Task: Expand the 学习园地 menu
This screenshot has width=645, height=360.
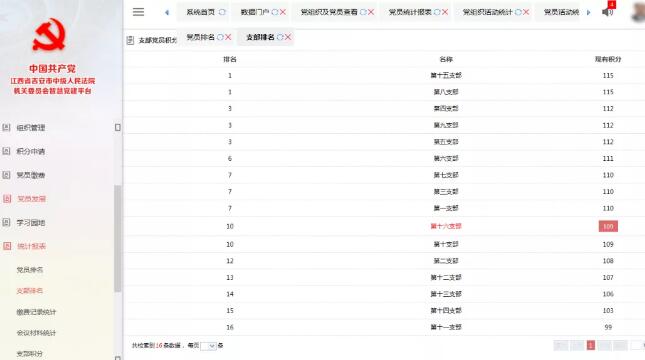Action: coord(31,223)
